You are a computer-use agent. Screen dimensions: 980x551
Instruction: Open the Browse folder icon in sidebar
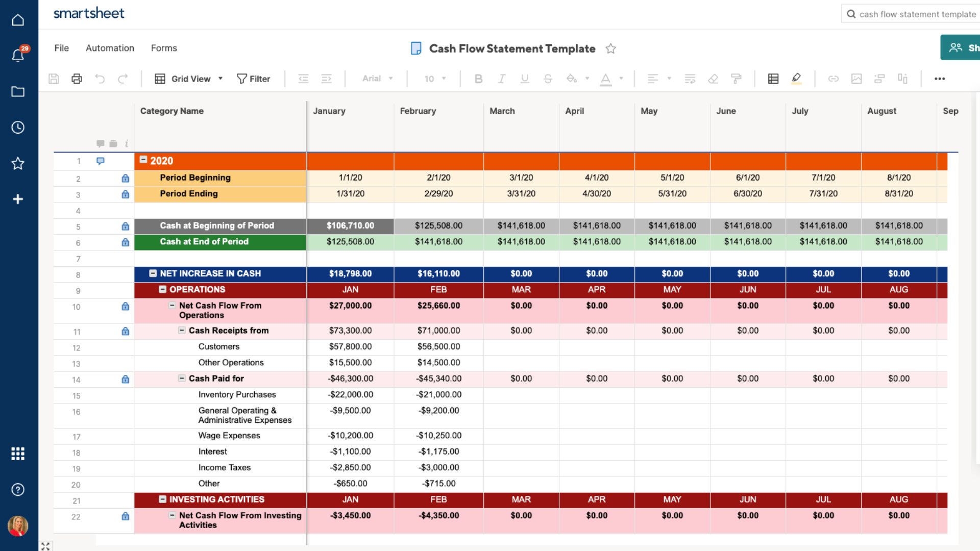pyautogui.click(x=18, y=92)
